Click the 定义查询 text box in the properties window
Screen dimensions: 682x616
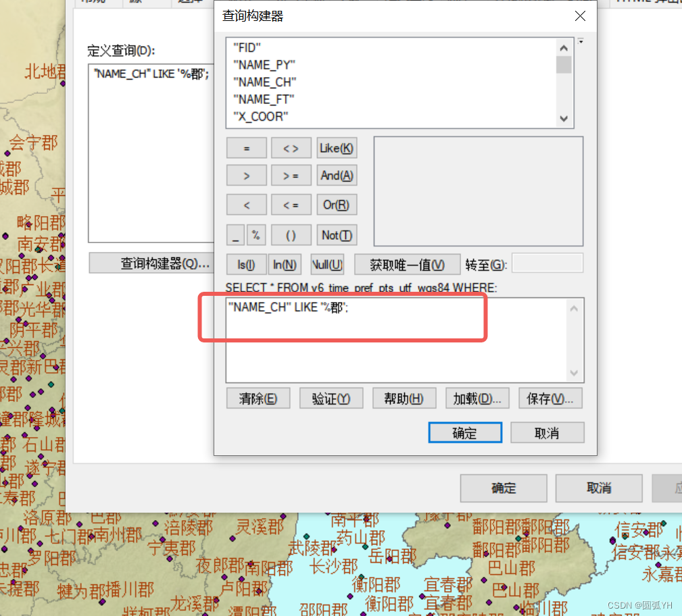pos(151,153)
